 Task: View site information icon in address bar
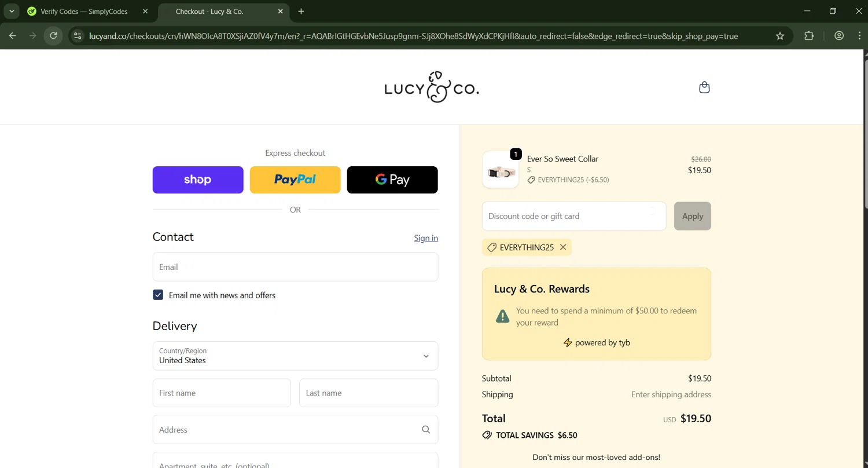(x=78, y=36)
